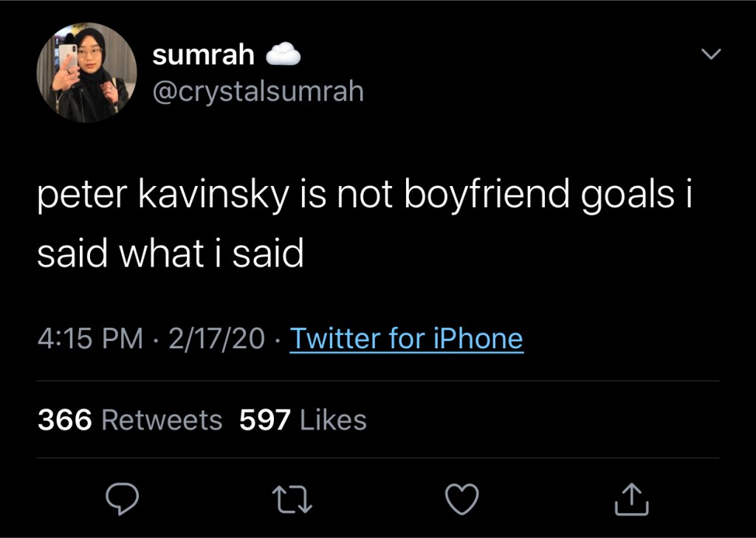Viewport: 756px width, 538px height.
Task: Retweet this tweet using the arrows icon
Action: [x=294, y=499]
